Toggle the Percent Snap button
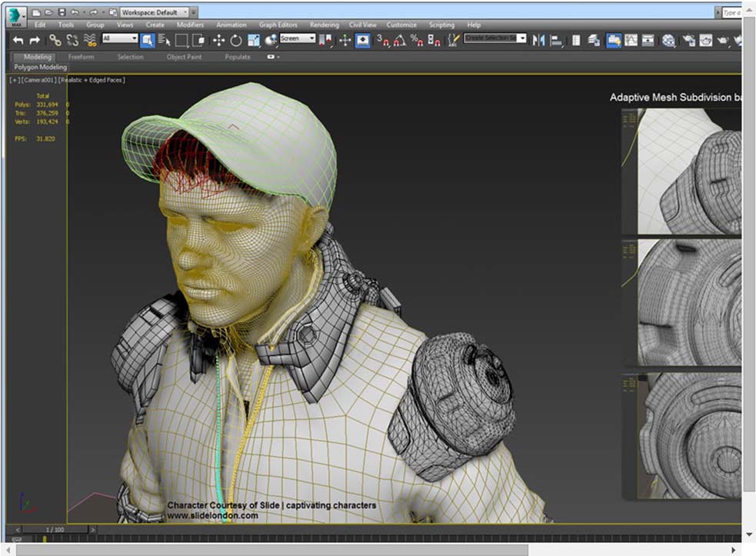Screen dimensions: 756x556 [x=417, y=40]
